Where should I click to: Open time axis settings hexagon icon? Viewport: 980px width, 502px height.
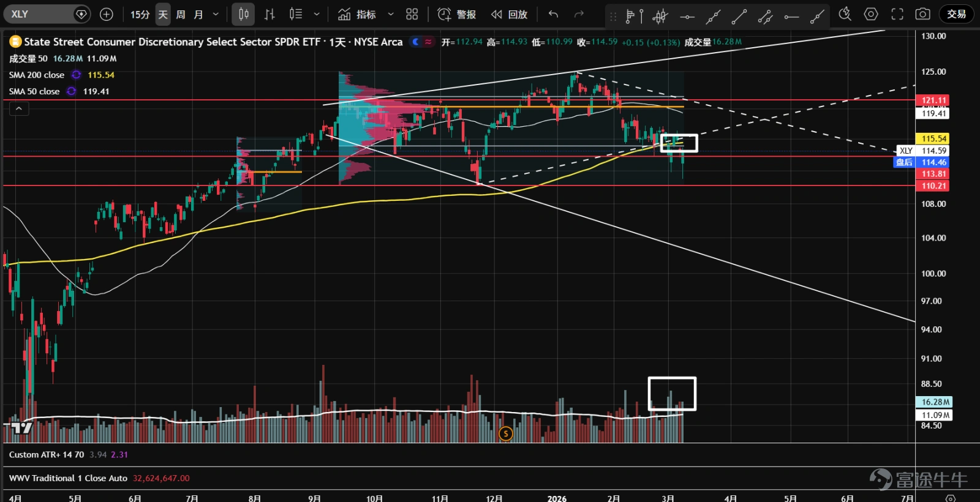[950, 498]
